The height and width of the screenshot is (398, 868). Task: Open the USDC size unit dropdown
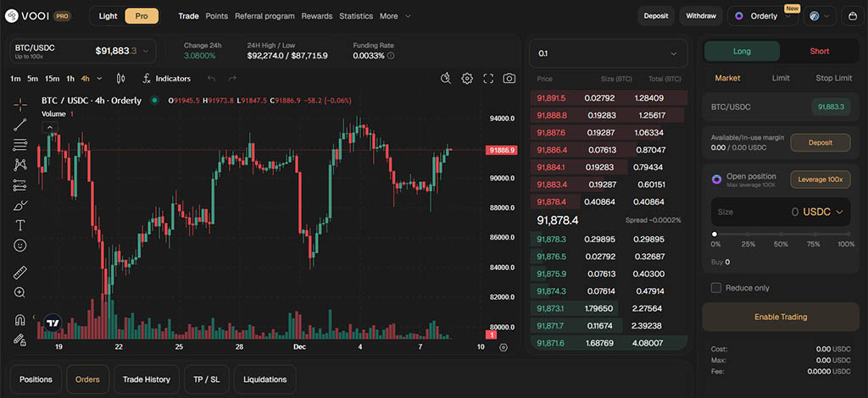click(823, 212)
